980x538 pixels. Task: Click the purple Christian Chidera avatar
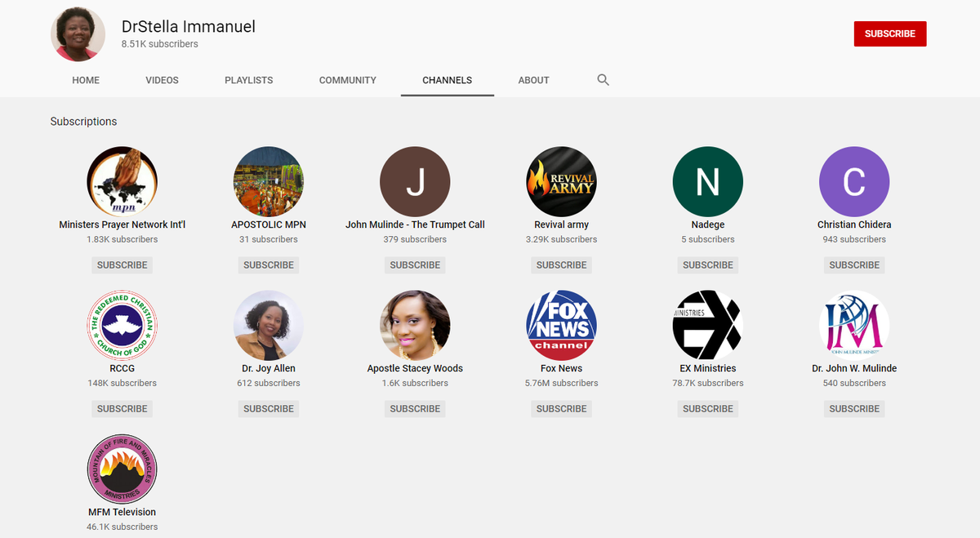point(854,181)
